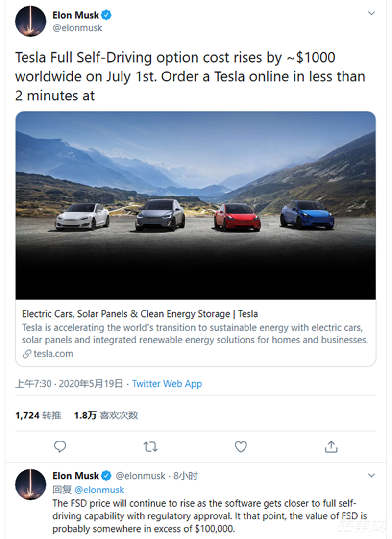Open the Tesla cars preview image
The width and height of the screenshot is (392, 539).
click(x=196, y=205)
